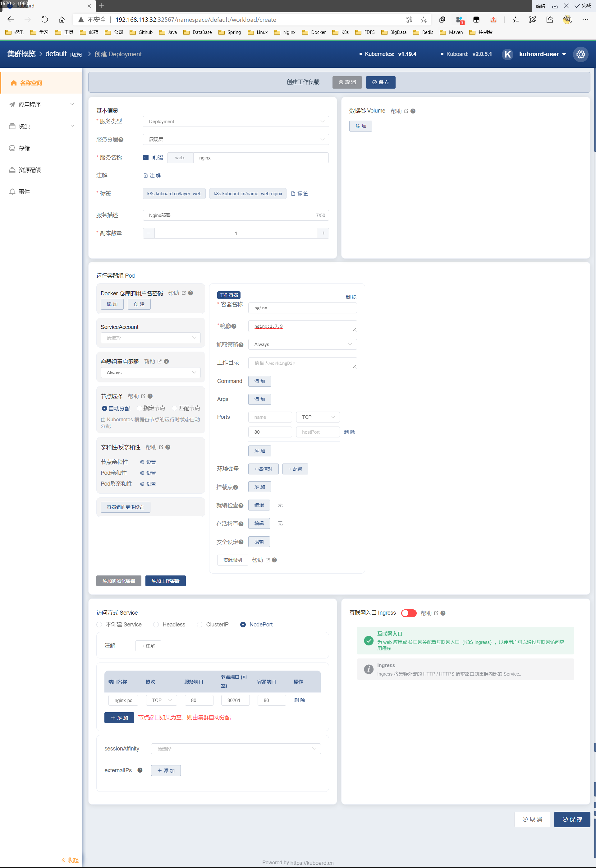Click 镜像 question mark help icon

234,326
